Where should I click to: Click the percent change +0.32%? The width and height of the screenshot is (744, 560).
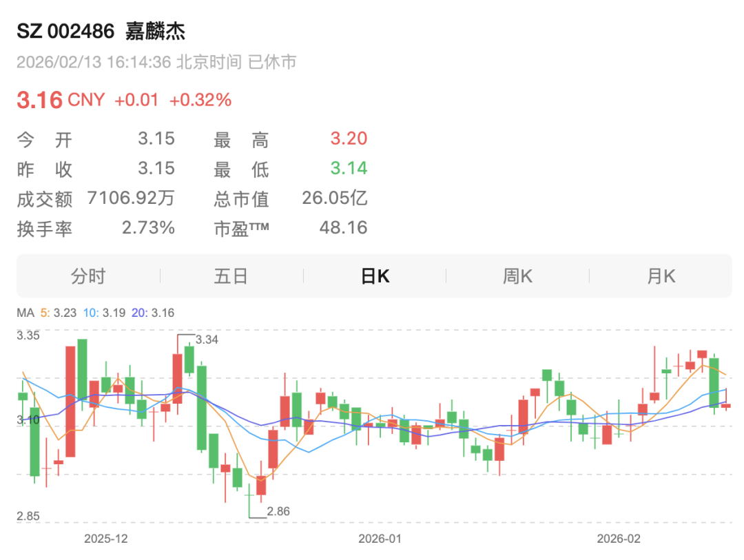click(x=200, y=100)
